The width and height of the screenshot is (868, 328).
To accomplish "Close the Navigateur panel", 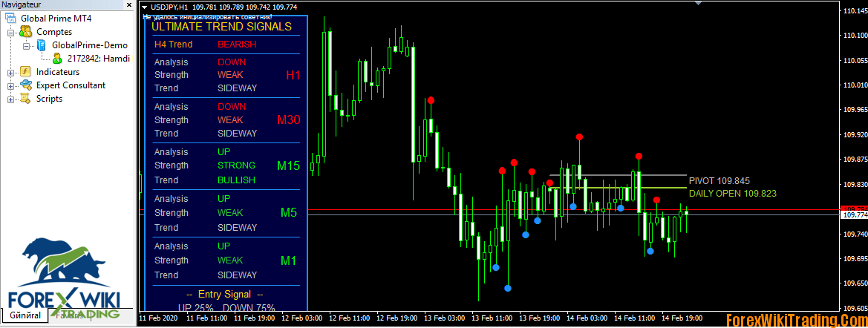I will (x=128, y=5).
